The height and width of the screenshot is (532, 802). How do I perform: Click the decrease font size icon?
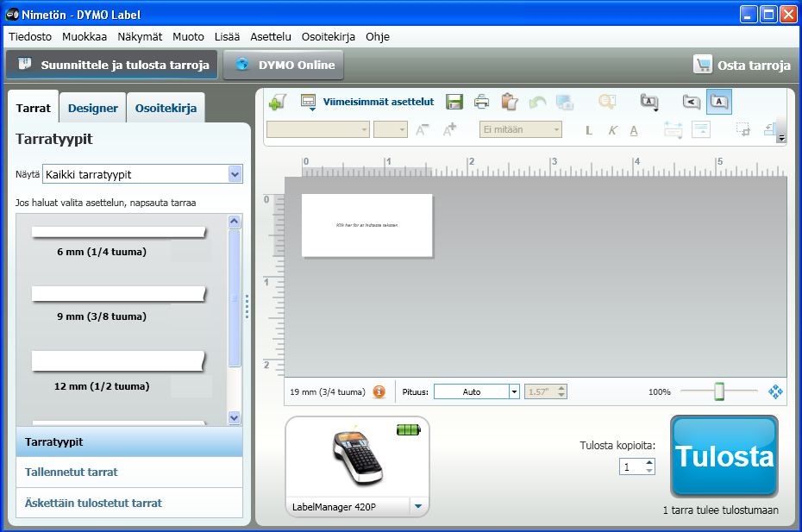click(x=422, y=130)
